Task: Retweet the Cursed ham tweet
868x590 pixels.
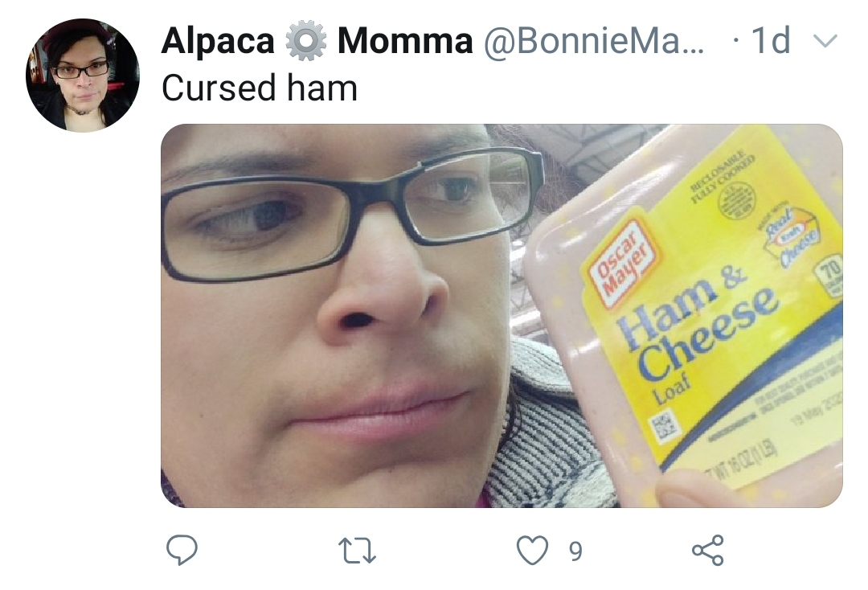Action: click(x=357, y=551)
